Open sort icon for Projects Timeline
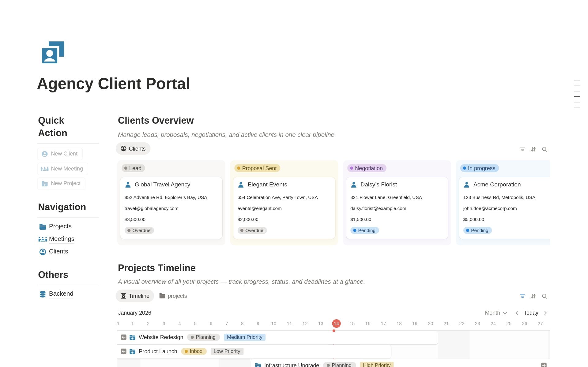 click(533, 296)
